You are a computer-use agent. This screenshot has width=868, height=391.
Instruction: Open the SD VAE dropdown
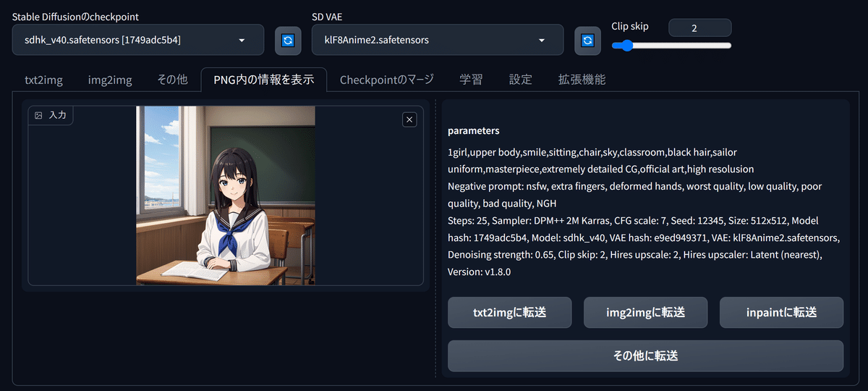click(438, 40)
